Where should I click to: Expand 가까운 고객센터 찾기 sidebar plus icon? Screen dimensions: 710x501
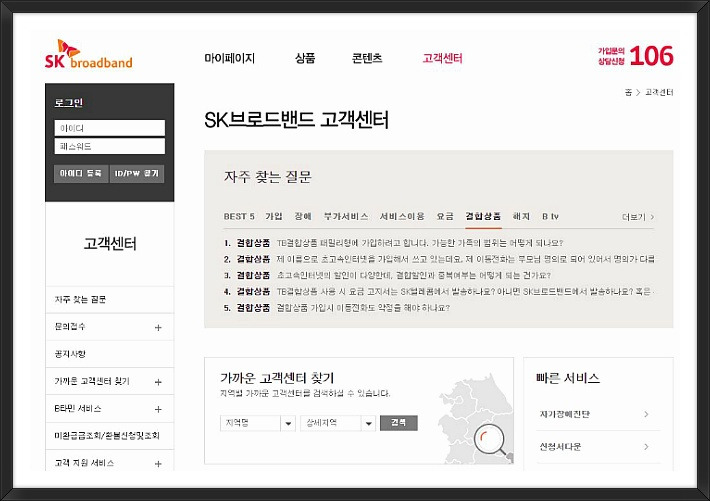[158, 382]
